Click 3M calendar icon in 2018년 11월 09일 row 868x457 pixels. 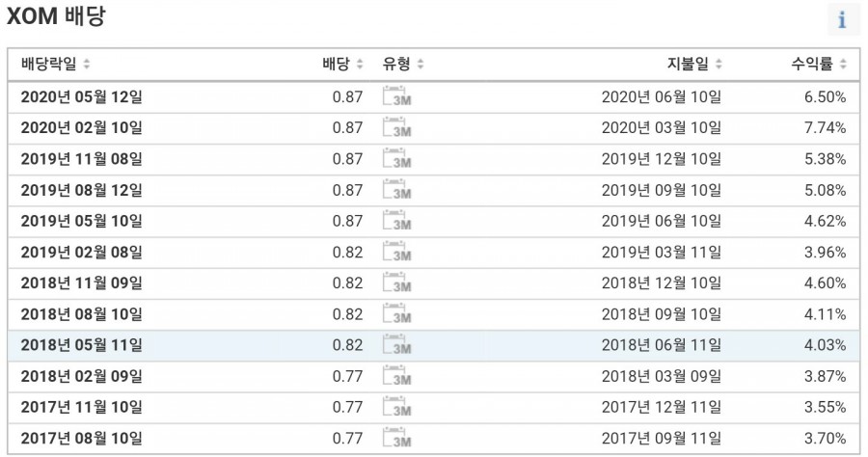[397, 282]
